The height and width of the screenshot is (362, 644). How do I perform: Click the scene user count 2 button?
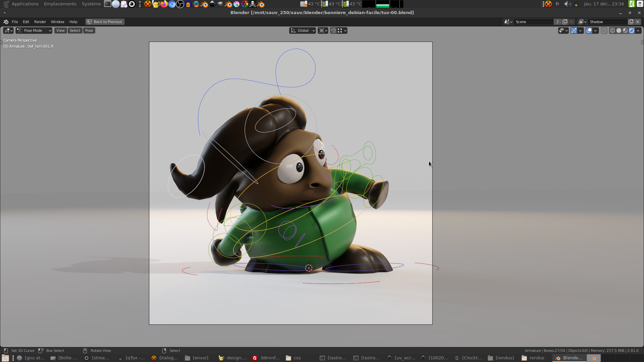click(x=557, y=22)
